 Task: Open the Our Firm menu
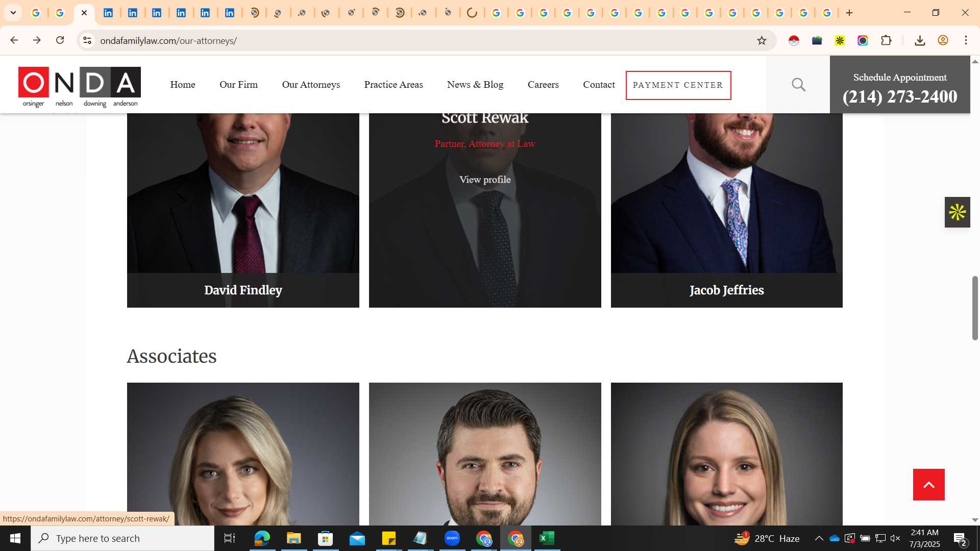[x=238, y=85]
